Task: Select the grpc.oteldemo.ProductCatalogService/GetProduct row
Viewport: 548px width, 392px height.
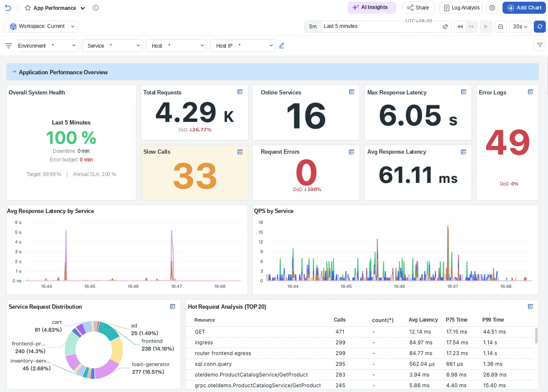Action: (x=360, y=386)
